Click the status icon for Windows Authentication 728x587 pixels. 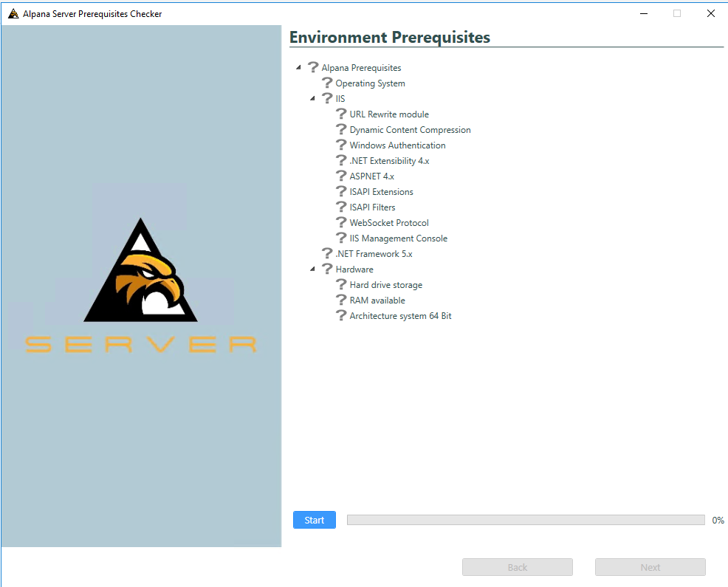tap(341, 145)
